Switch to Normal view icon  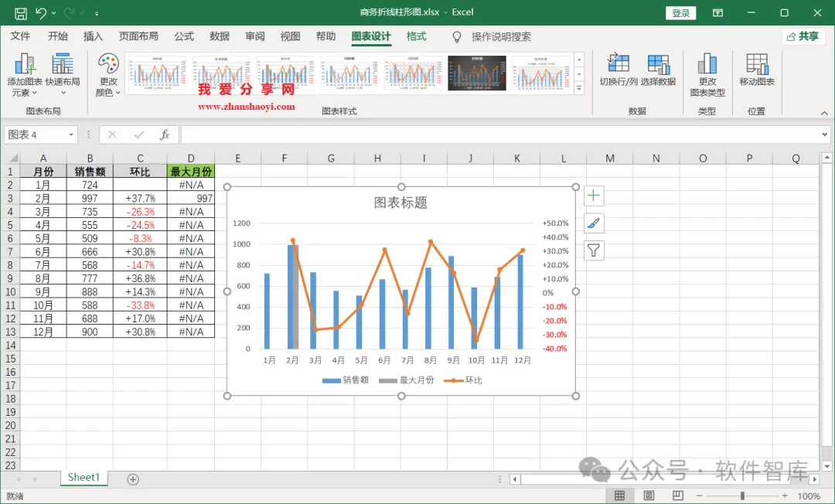pyautogui.click(x=619, y=496)
